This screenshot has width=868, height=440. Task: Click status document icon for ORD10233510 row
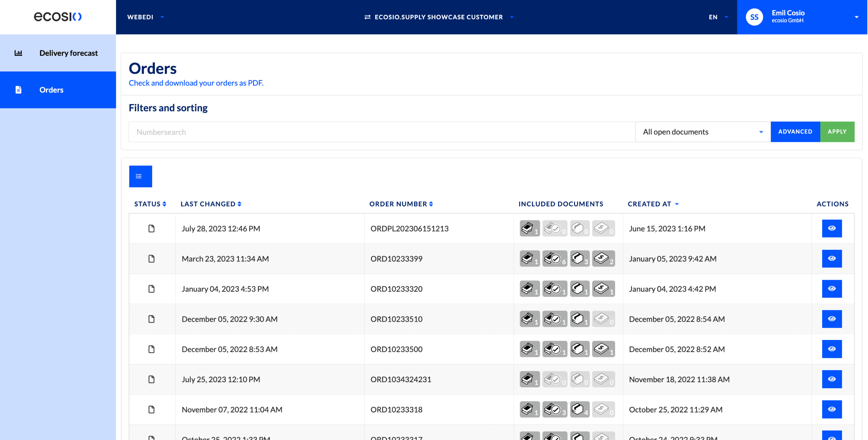click(151, 319)
